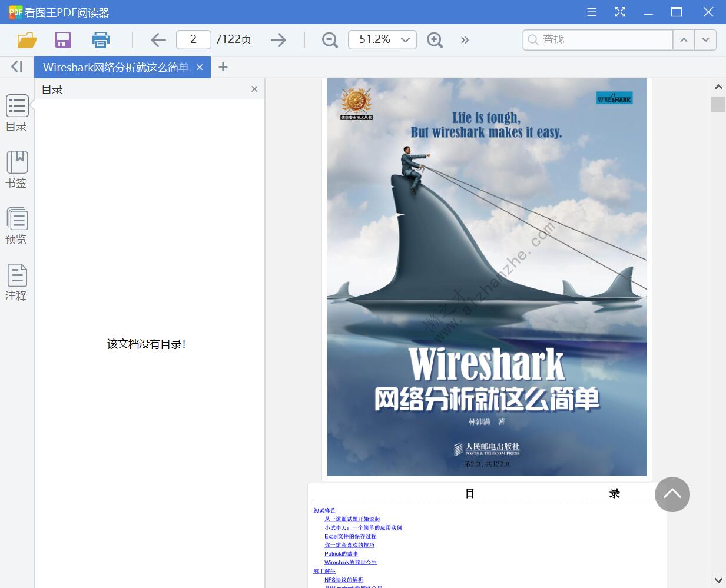
Task: Click the /122页 page count text
Action: pyautogui.click(x=234, y=39)
